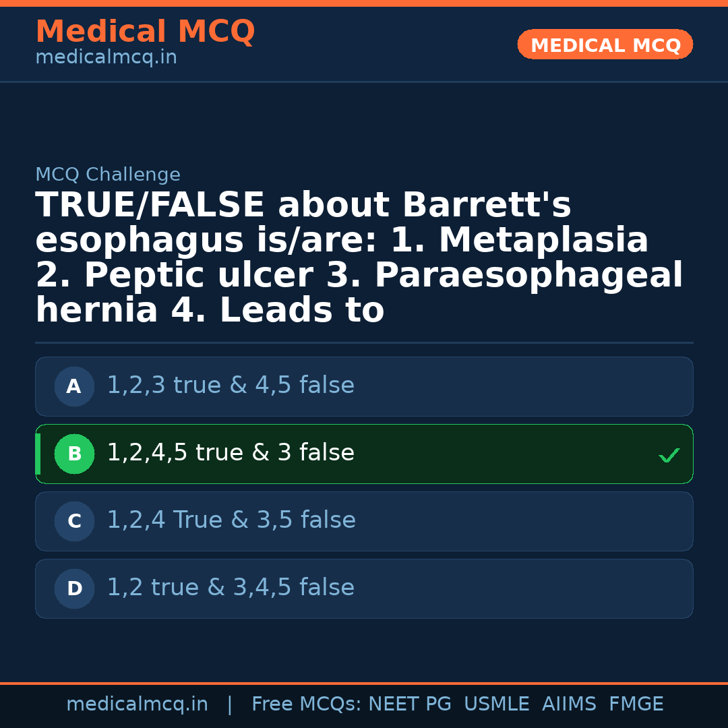Select answer "1,2 true & 3,4,5 false"
Viewport: 728px width, 728px height.
(x=231, y=588)
